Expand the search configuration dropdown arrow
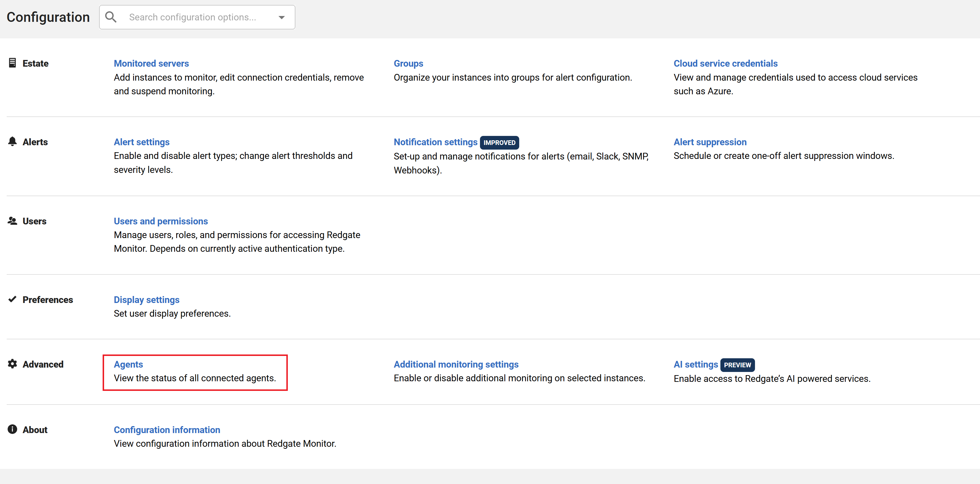 coord(281,17)
